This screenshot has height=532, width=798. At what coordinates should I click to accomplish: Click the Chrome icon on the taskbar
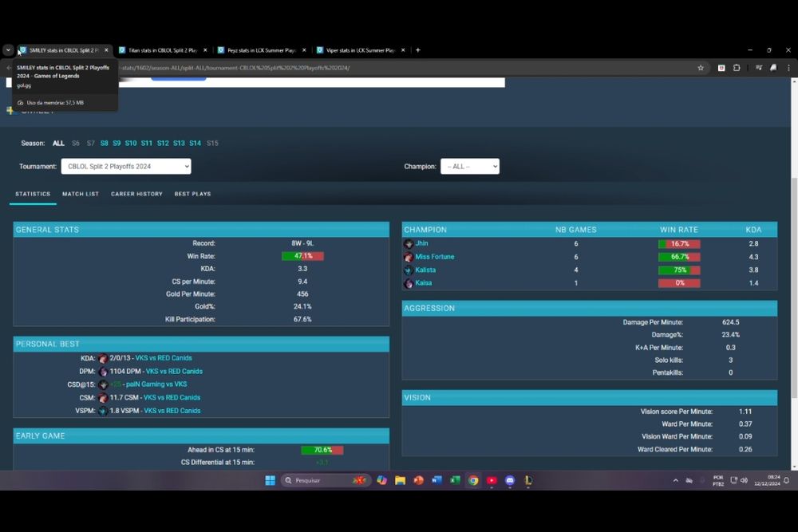coord(473,481)
